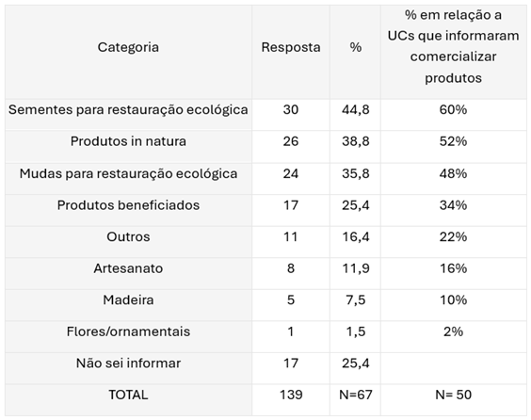This screenshot has width=531, height=420.
Task: Select the 44,8 percentage cell
Action: [x=355, y=115]
